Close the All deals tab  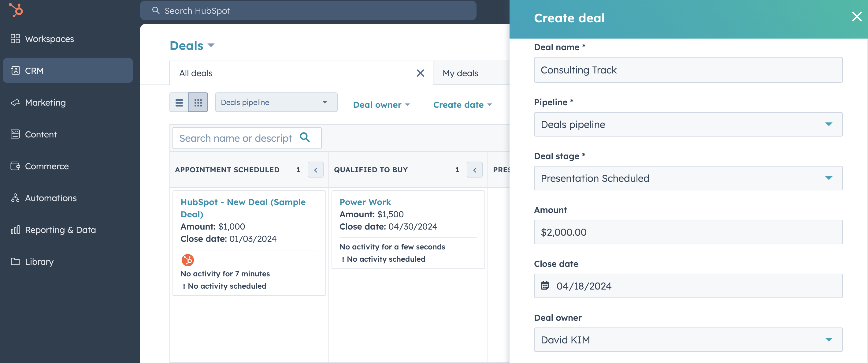[x=420, y=73]
